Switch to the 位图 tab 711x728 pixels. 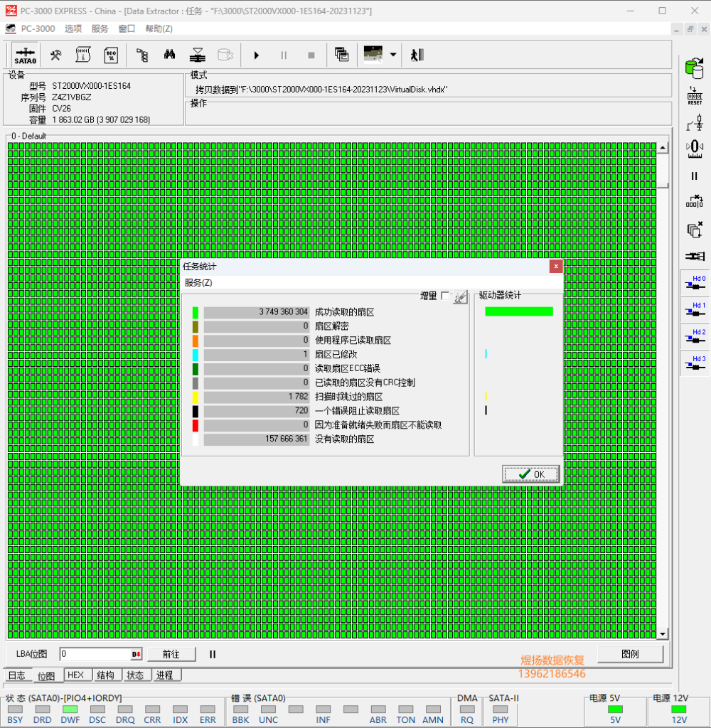pyautogui.click(x=46, y=676)
